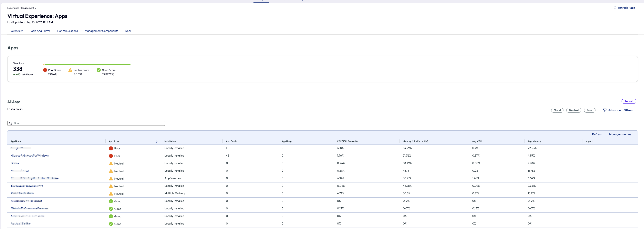This screenshot has width=644, height=229.
Task: Click the magnifier icon in Filter box
Action: tap(10, 123)
